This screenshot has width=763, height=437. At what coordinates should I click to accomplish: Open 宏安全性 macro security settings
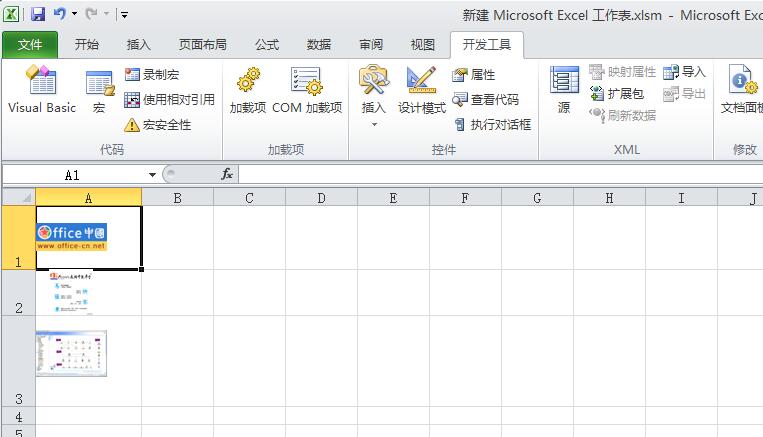158,125
